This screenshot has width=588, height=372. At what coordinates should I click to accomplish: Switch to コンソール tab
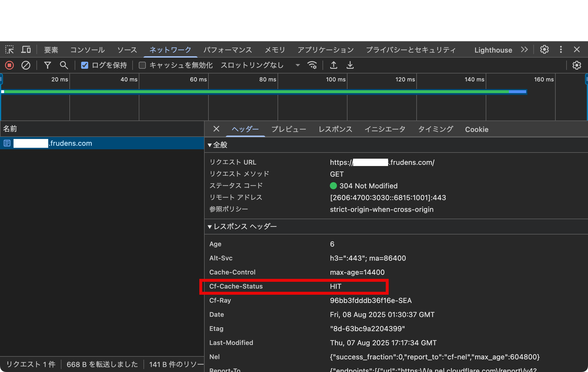tap(87, 50)
